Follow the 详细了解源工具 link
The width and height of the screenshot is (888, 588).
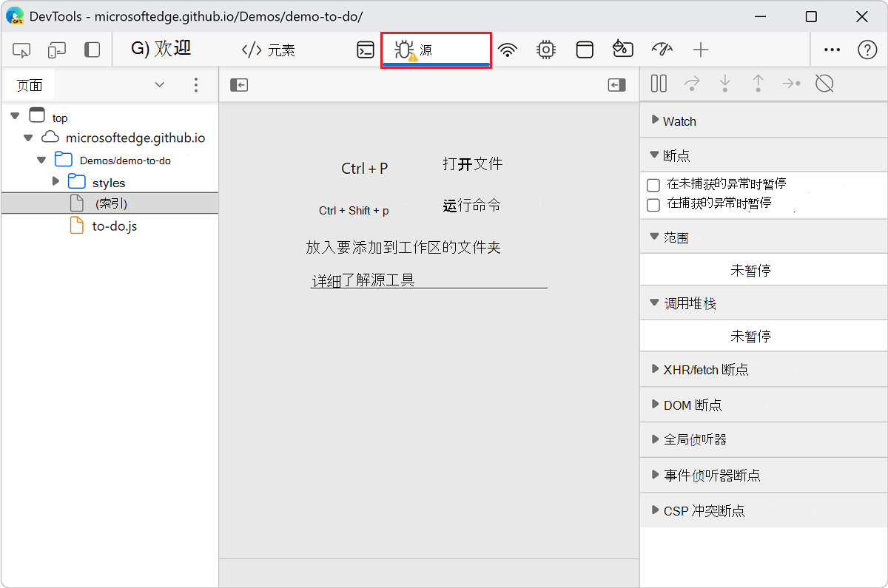tap(363, 280)
